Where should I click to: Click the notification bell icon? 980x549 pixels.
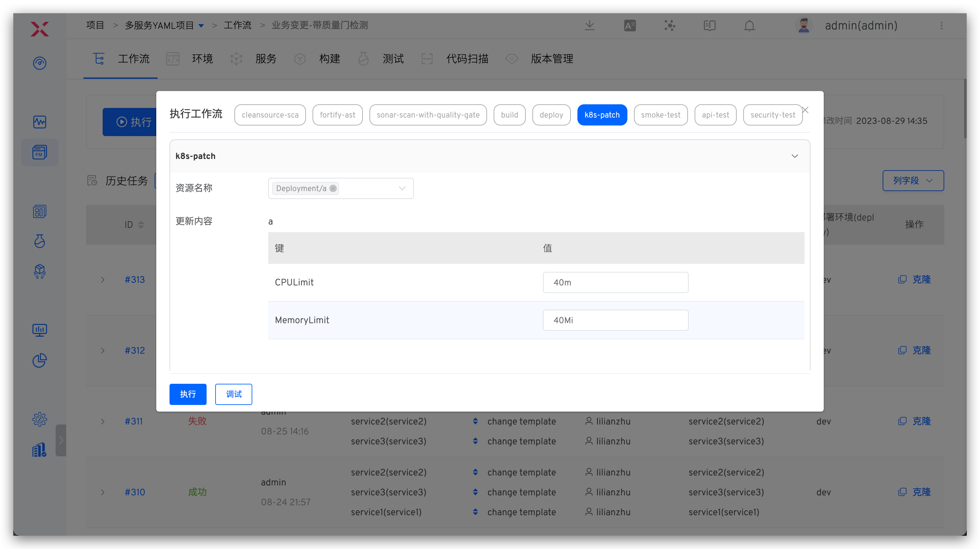pos(749,26)
